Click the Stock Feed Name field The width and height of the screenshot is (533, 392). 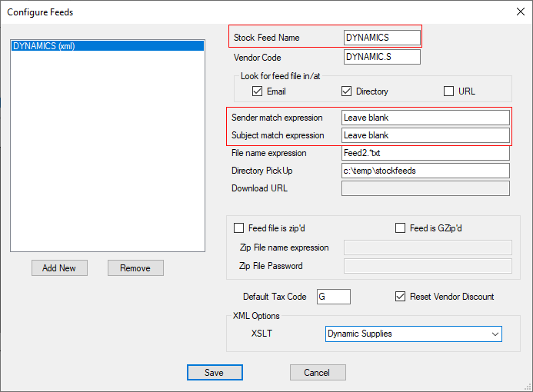tap(381, 37)
